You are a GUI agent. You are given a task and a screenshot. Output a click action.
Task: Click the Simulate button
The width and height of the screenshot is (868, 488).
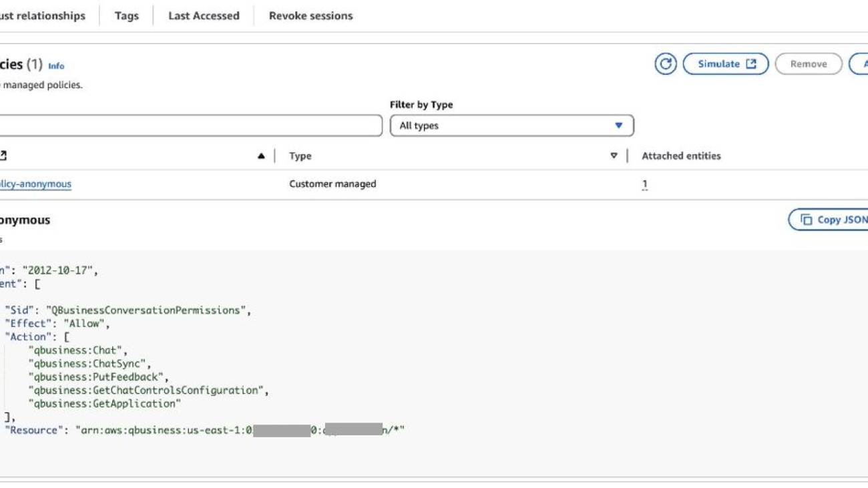pos(726,64)
